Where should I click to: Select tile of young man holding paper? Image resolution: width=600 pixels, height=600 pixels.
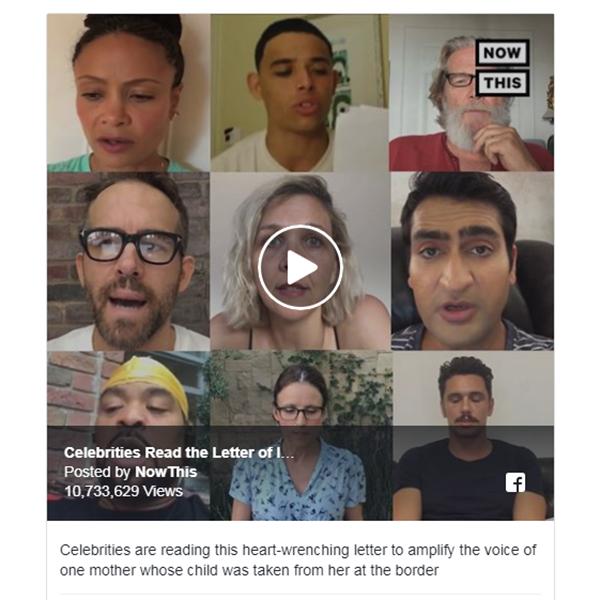pos(300,93)
